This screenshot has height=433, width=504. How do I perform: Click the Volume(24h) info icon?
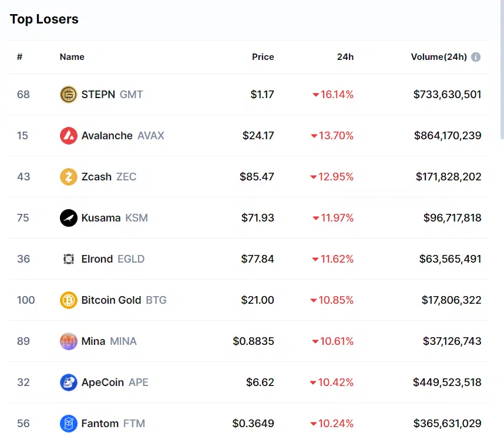476,57
